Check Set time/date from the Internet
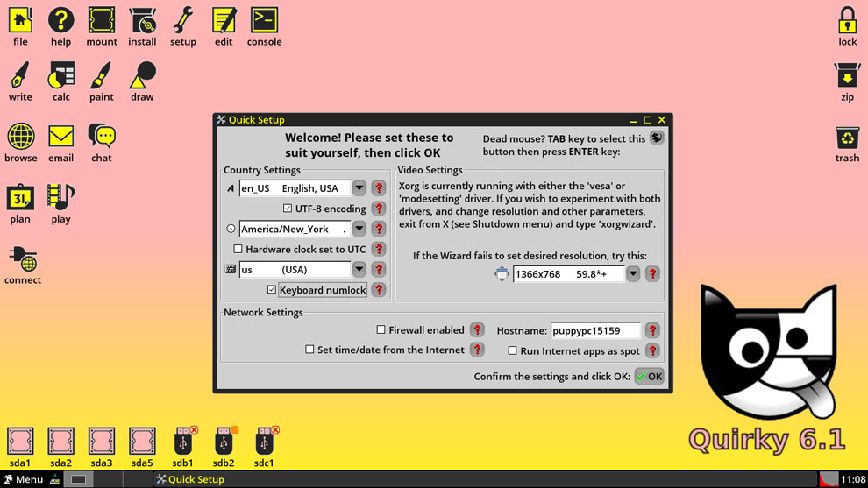 pos(309,350)
